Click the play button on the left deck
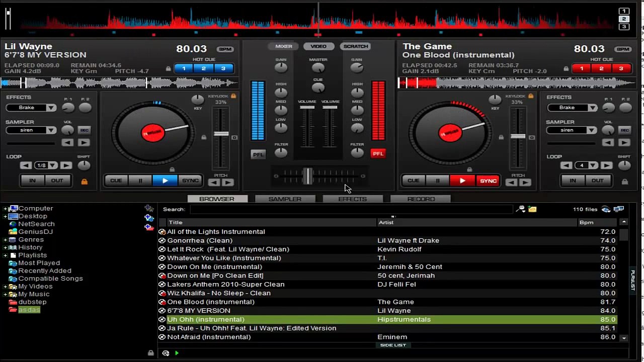 pyautogui.click(x=165, y=180)
